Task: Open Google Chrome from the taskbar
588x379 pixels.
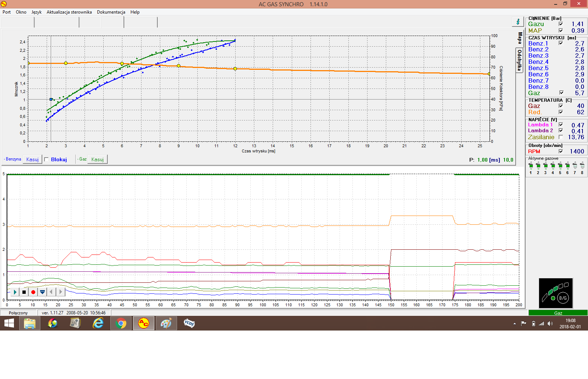Action: point(121,323)
